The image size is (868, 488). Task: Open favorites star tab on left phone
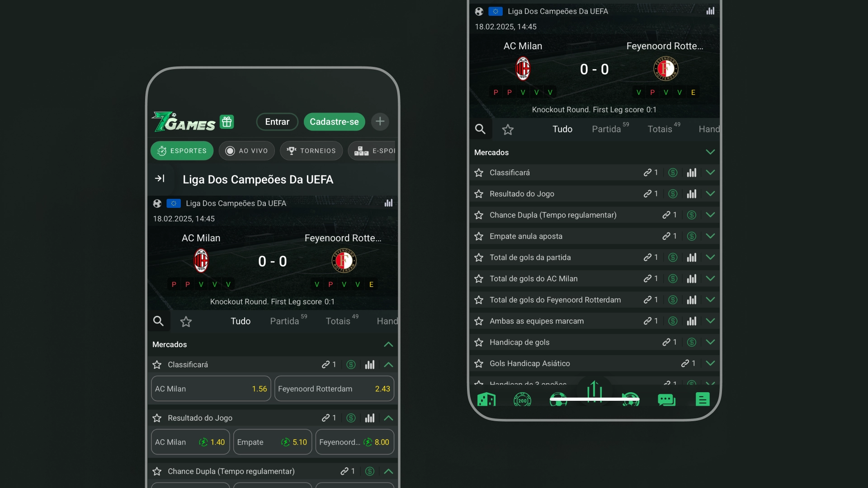(186, 321)
